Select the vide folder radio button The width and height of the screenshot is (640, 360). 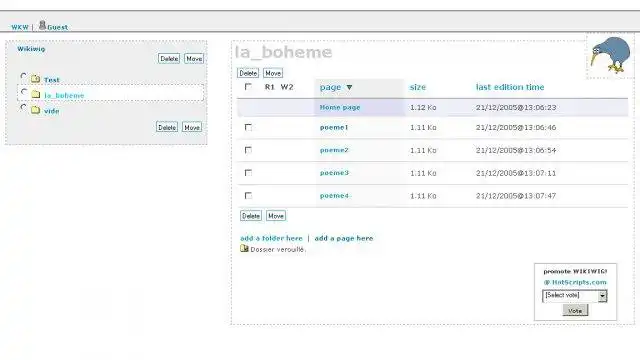[23, 107]
